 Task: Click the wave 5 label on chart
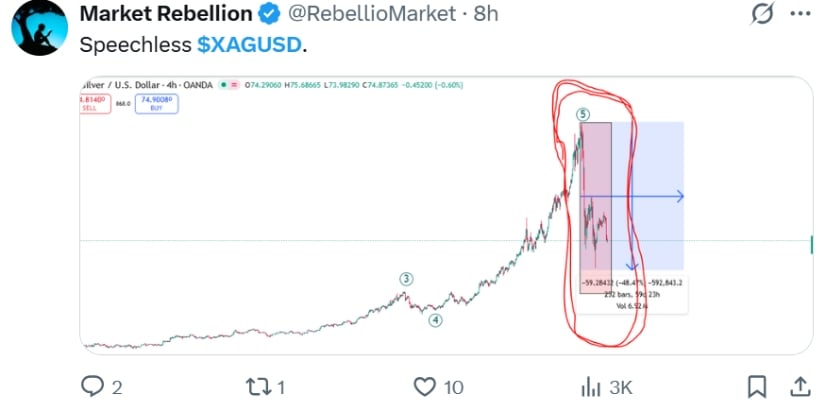[x=582, y=115]
